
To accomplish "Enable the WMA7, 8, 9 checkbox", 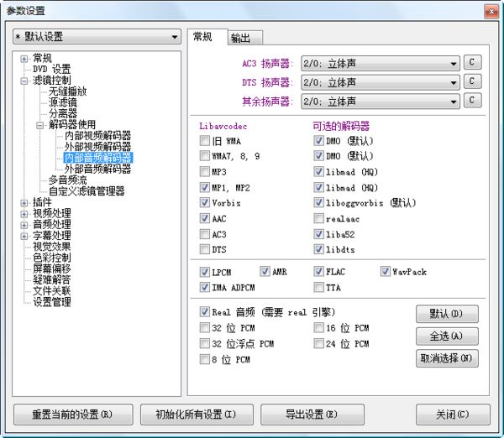I will coord(205,156).
